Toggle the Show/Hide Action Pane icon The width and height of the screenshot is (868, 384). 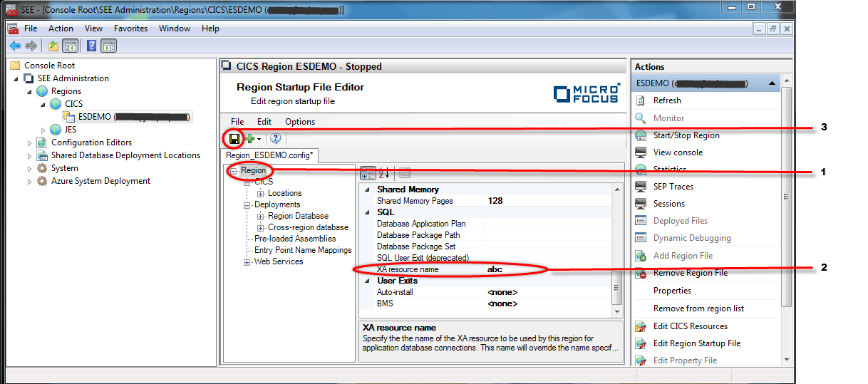(108, 46)
